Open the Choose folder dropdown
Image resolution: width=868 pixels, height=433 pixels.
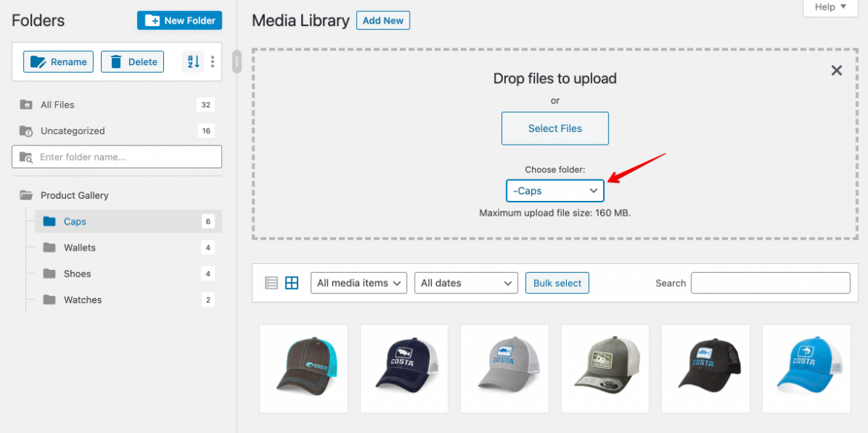(555, 191)
